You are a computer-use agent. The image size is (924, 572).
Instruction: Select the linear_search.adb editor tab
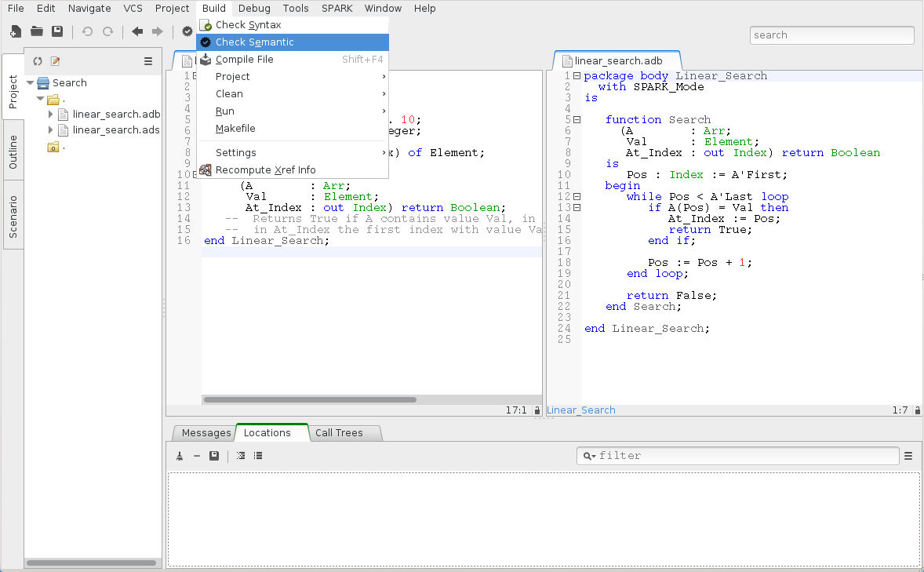pos(618,60)
